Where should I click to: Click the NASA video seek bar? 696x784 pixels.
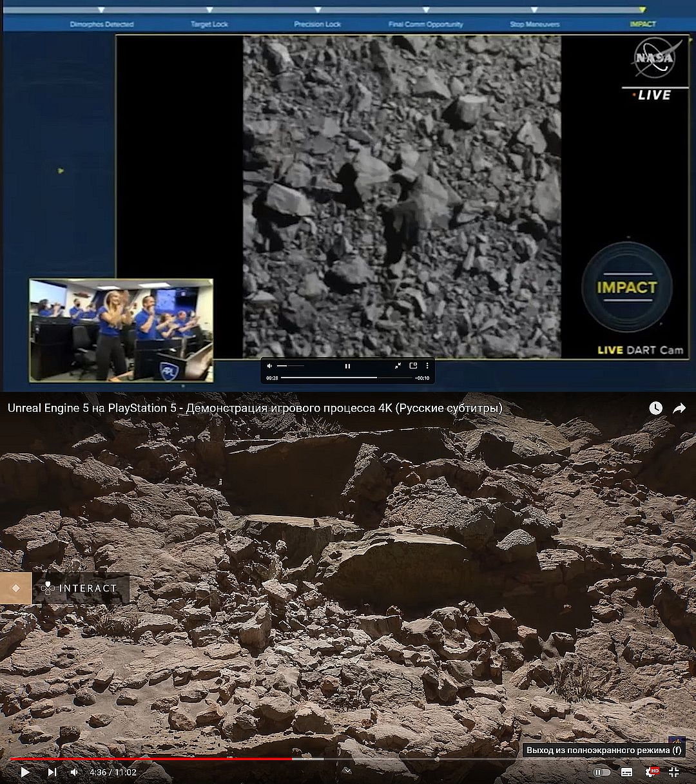coord(345,378)
